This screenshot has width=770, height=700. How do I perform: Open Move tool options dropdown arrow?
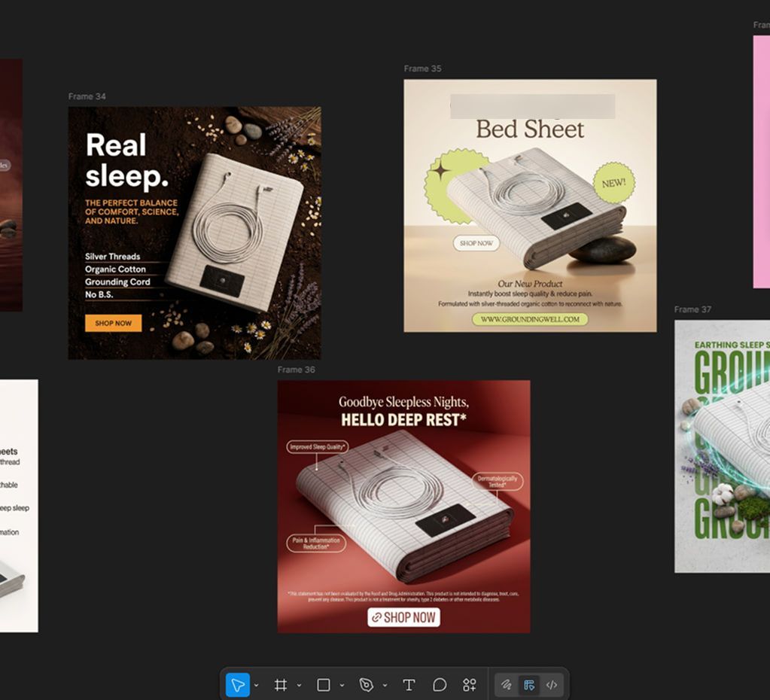tap(257, 685)
